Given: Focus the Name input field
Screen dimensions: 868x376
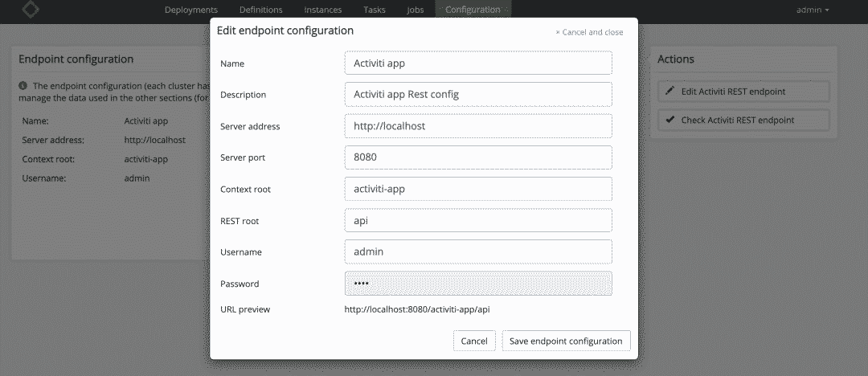Looking at the screenshot, I should click(x=478, y=63).
